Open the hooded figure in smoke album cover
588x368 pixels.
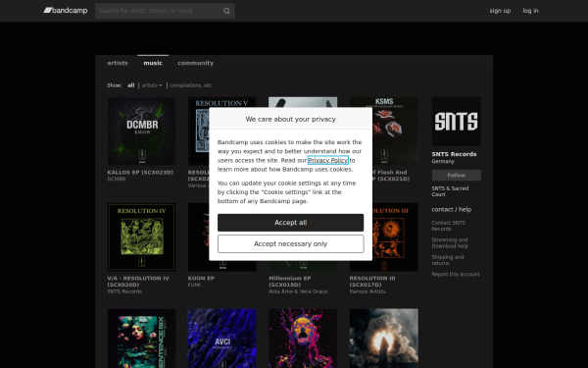tap(383, 339)
